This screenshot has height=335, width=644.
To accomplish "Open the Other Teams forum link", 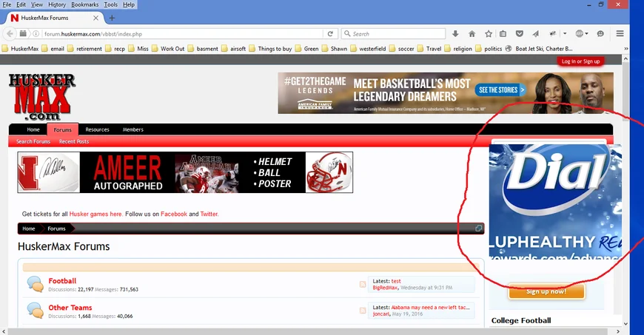I will tap(70, 308).
